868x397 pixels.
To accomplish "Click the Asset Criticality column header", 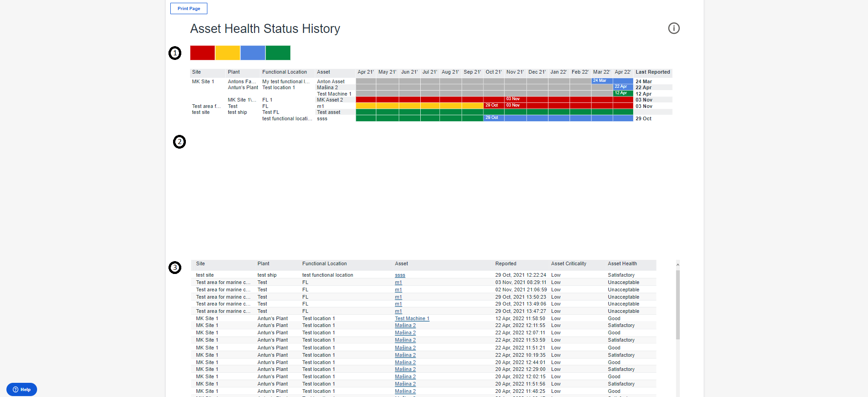I will (569, 264).
